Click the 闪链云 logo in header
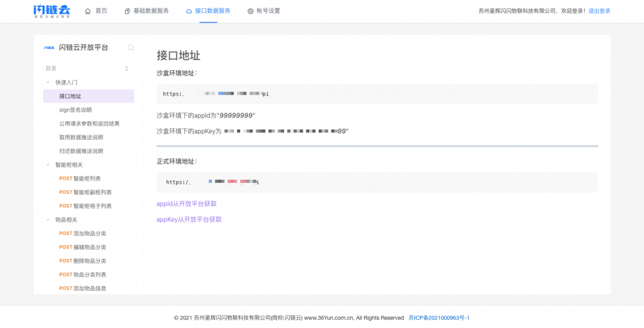 [52, 11]
